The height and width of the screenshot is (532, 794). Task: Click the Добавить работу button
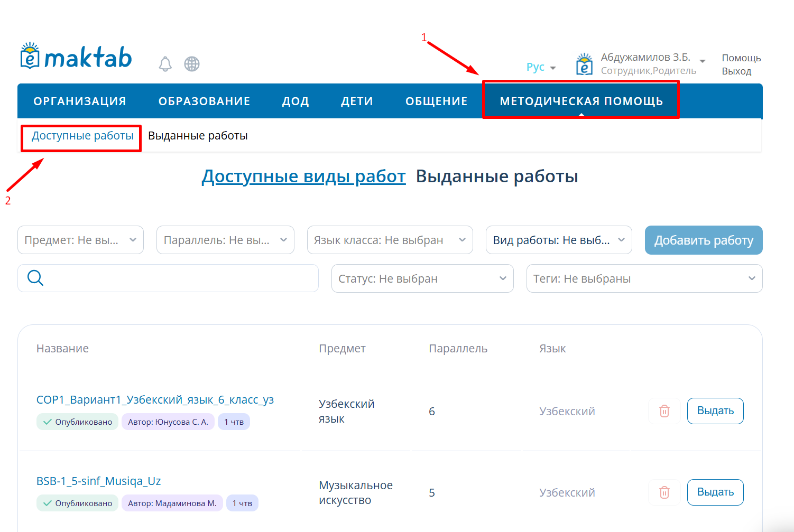click(x=703, y=240)
